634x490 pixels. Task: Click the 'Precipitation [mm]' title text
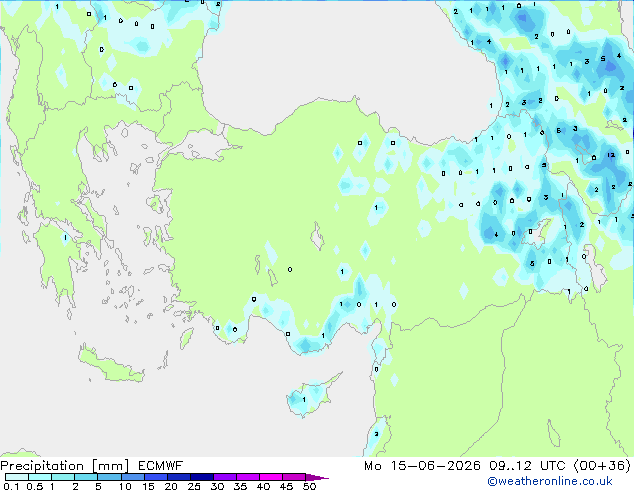point(64,466)
